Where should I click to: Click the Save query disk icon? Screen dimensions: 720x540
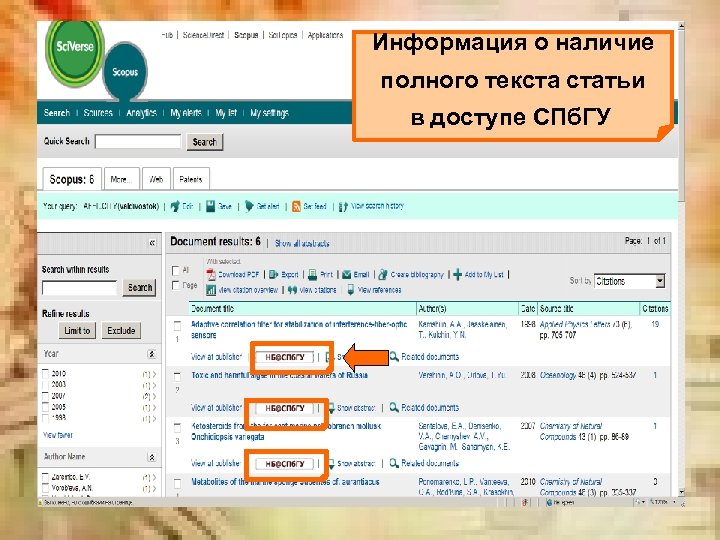[x=210, y=206]
